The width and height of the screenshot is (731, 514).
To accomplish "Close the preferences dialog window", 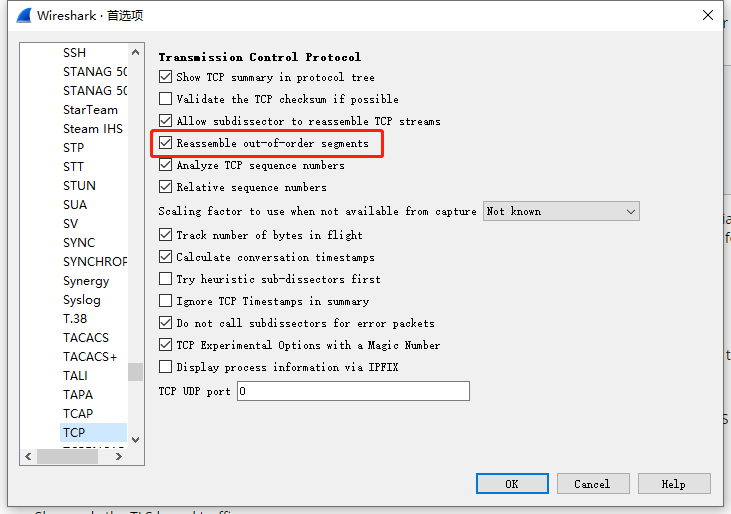I will 708,16.
